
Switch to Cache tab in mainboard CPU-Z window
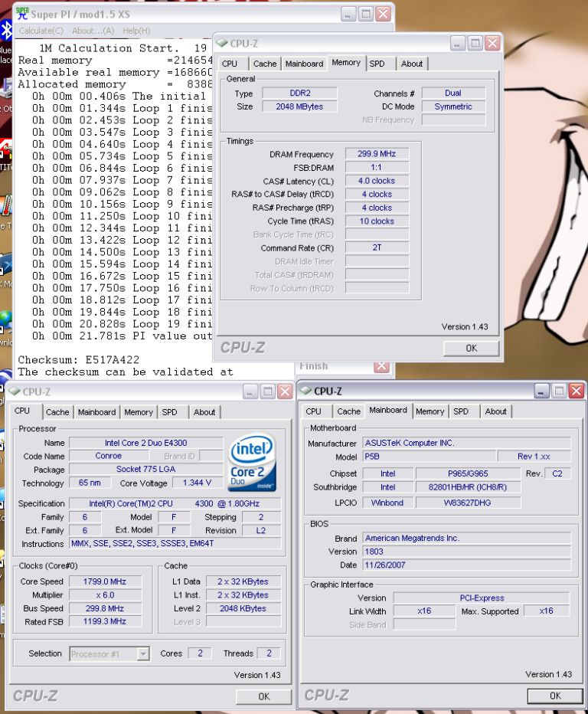click(348, 411)
